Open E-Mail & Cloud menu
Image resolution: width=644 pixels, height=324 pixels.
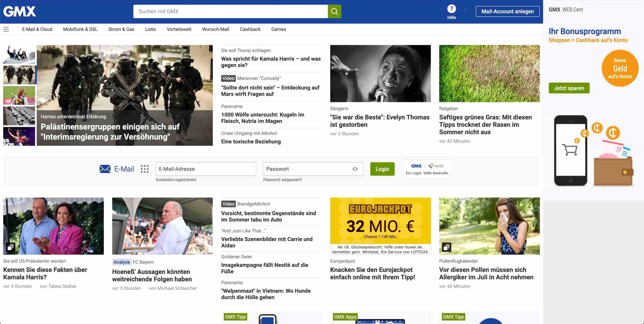pos(37,29)
